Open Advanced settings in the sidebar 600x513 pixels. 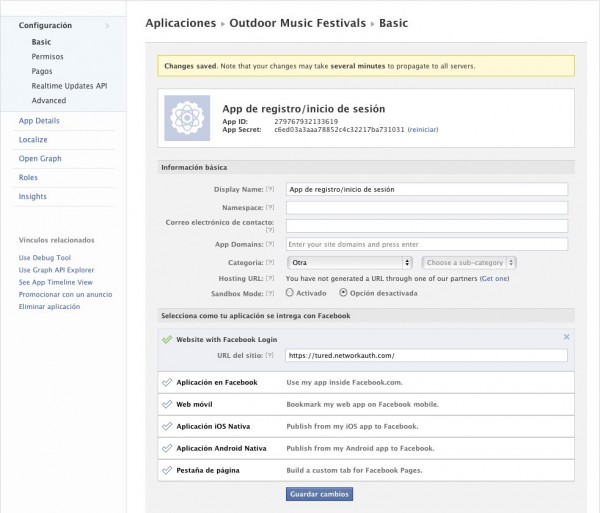tap(49, 100)
